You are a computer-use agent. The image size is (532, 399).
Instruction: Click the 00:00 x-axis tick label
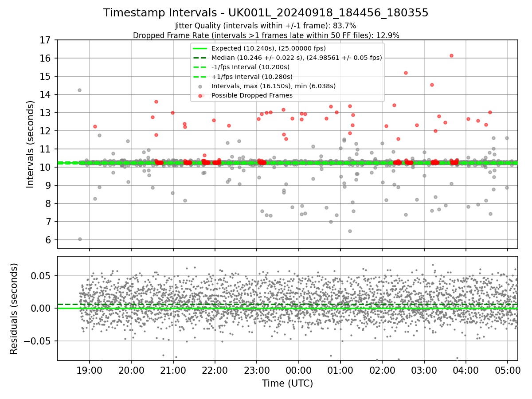298,371
